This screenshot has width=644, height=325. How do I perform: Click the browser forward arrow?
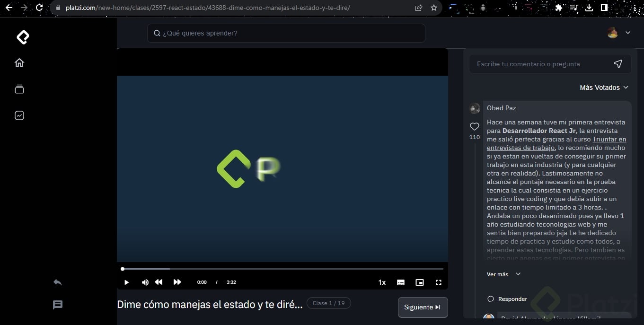[x=24, y=8]
